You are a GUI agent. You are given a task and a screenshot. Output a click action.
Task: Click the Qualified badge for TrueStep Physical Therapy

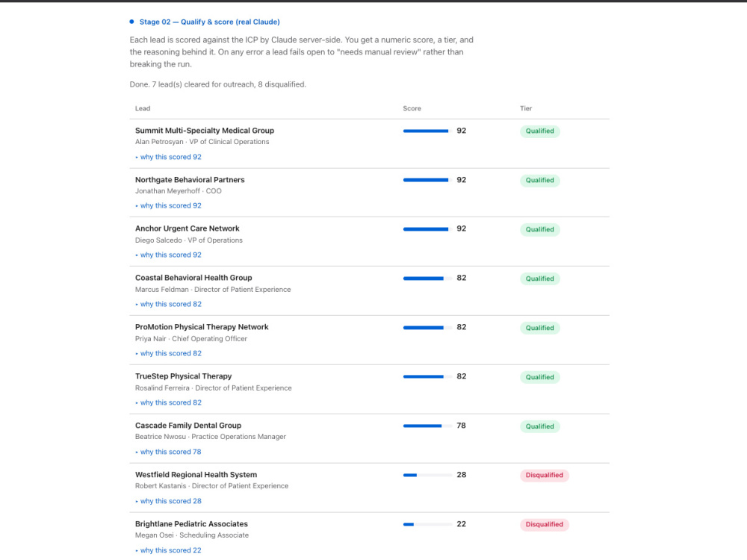point(540,377)
